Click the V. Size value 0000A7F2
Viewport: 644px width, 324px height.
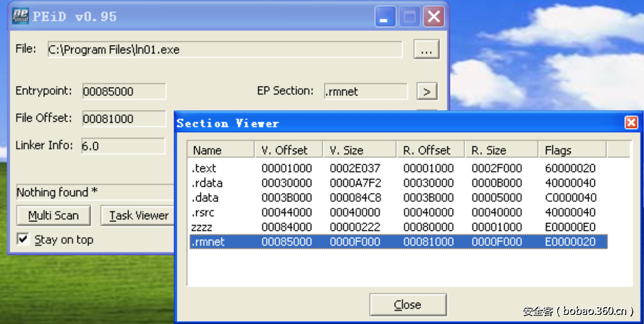(355, 183)
